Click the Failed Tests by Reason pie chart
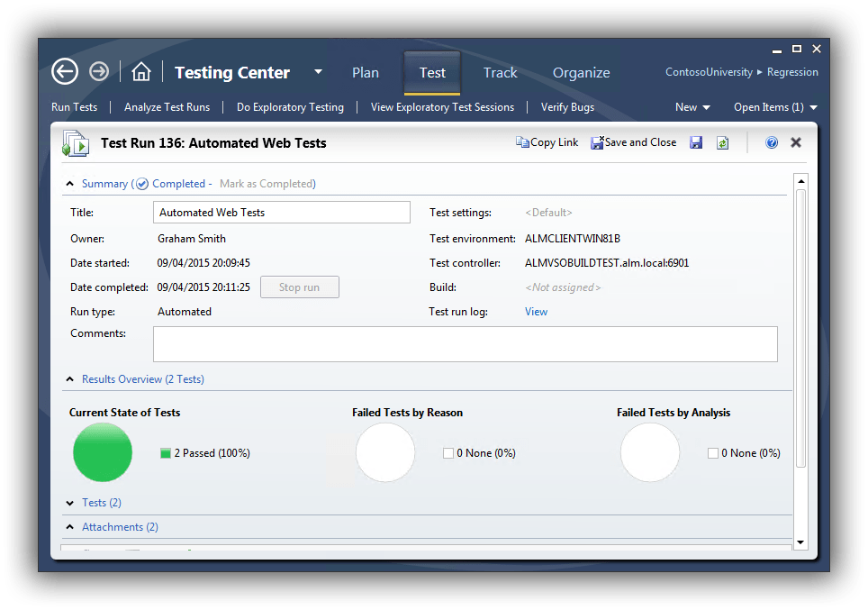 click(x=385, y=452)
